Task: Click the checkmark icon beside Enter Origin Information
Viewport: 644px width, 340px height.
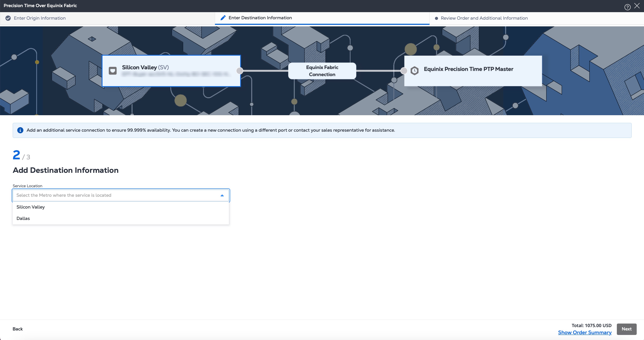Action: click(x=8, y=18)
